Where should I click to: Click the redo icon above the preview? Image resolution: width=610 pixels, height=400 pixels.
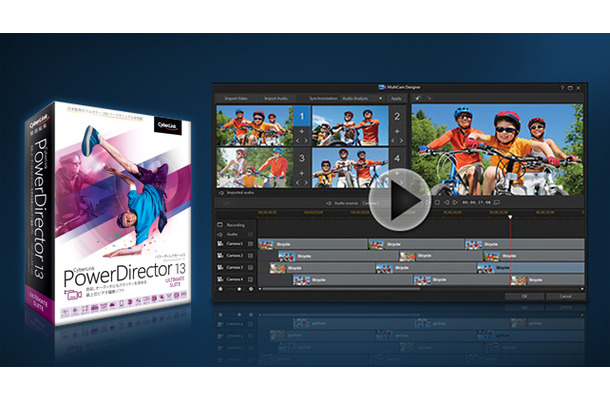click(x=429, y=98)
